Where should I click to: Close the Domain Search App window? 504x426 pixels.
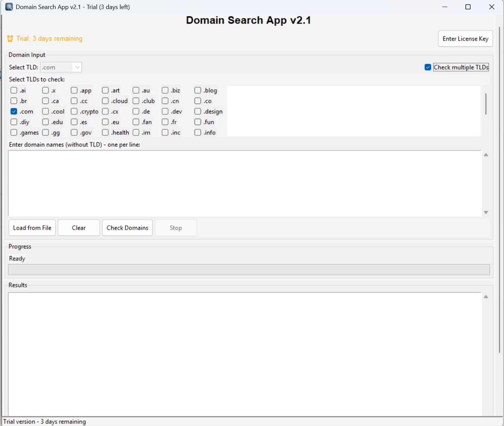tap(492, 7)
